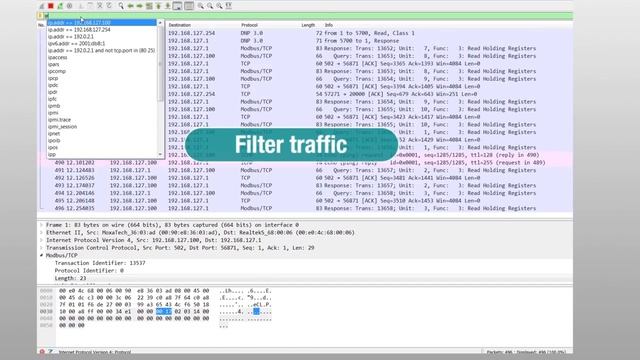Go back with the left green arrow
Screen dimensions: 640x360
click(x=130, y=6)
